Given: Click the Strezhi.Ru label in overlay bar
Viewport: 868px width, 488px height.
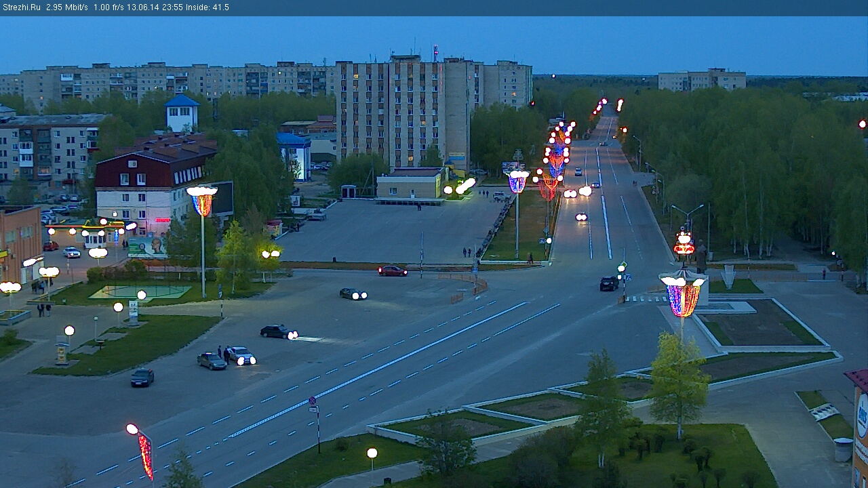Looking at the screenshot, I should coord(22,7).
